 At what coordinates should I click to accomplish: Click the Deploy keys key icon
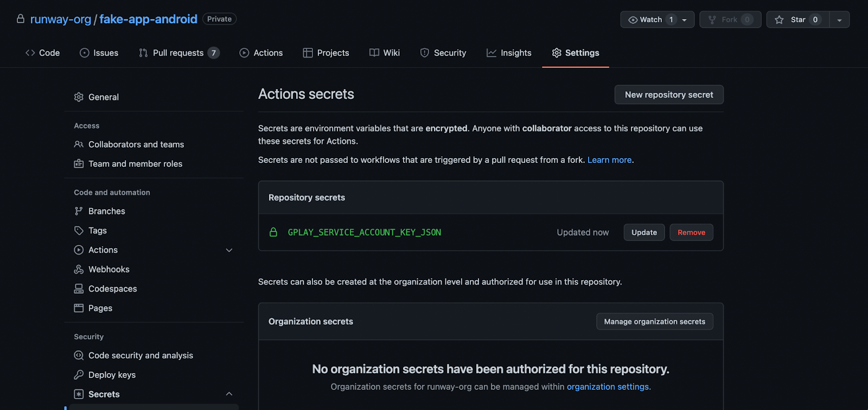point(79,375)
